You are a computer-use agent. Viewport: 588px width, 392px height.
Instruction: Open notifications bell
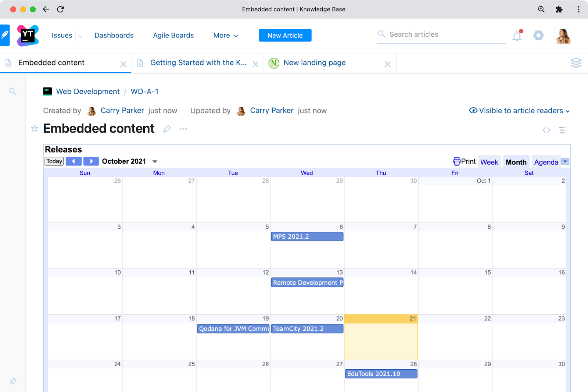(517, 36)
